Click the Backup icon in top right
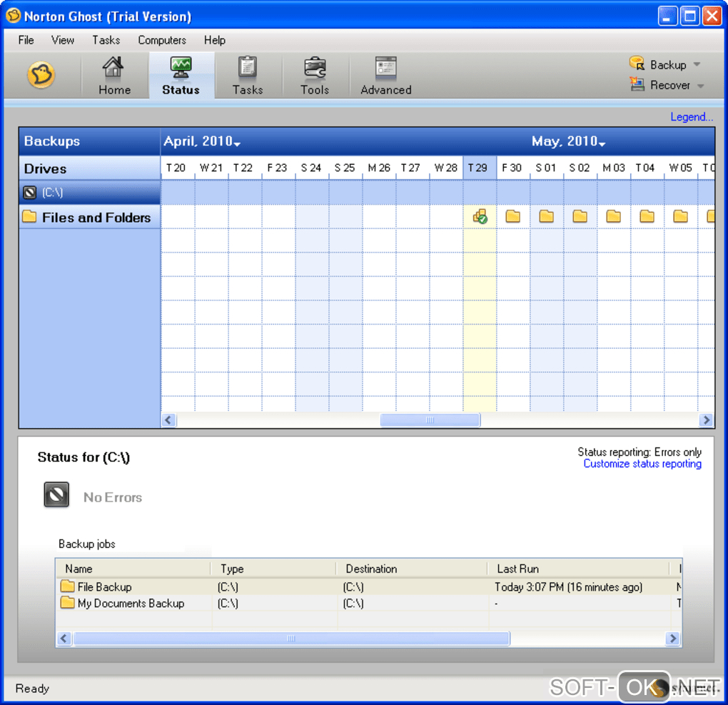728x705 pixels. tap(637, 63)
